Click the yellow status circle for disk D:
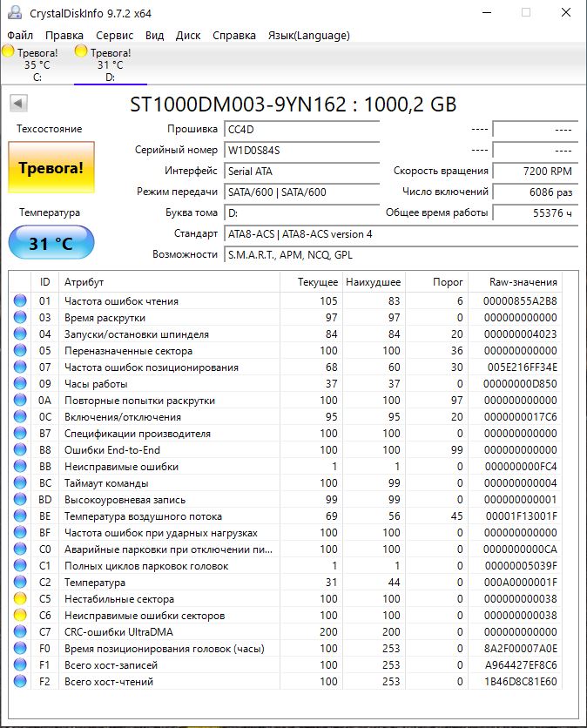The width and height of the screenshot is (587, 728). 81,51
